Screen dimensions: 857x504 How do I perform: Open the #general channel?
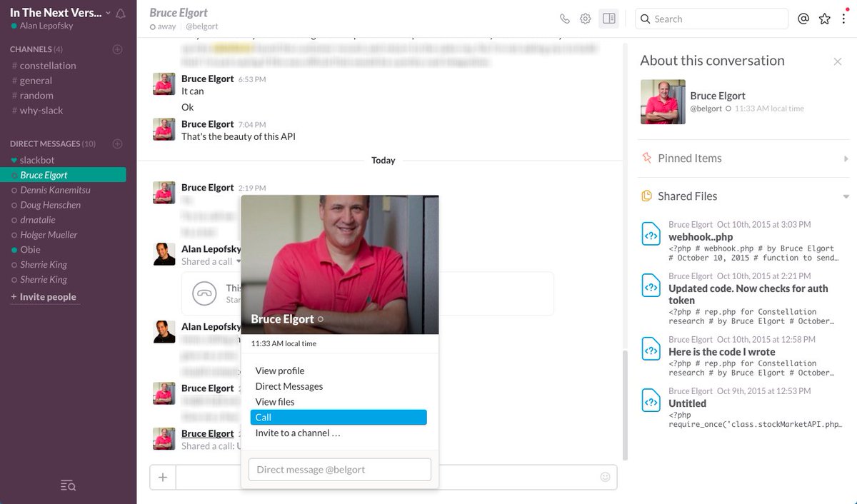point(32,80)
